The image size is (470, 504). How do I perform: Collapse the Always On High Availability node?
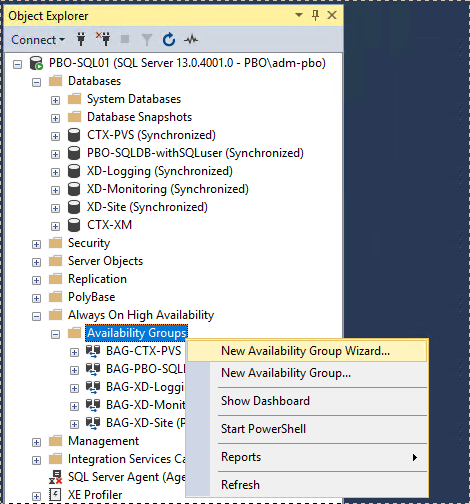click(36, 316)
